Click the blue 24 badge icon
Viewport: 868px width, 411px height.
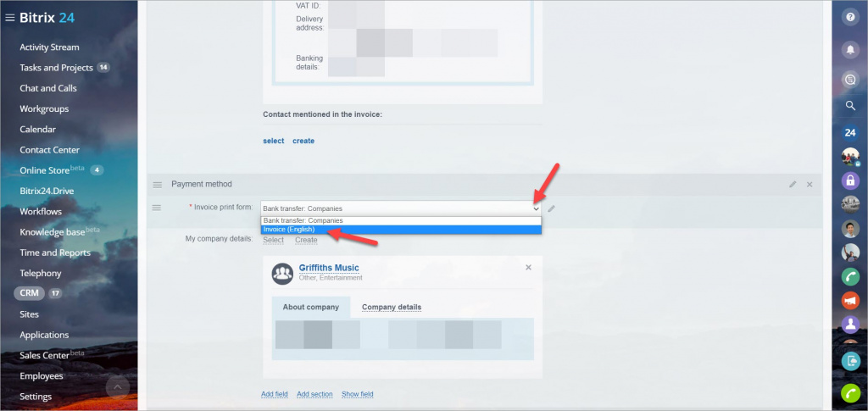click(x=851, y=133)
